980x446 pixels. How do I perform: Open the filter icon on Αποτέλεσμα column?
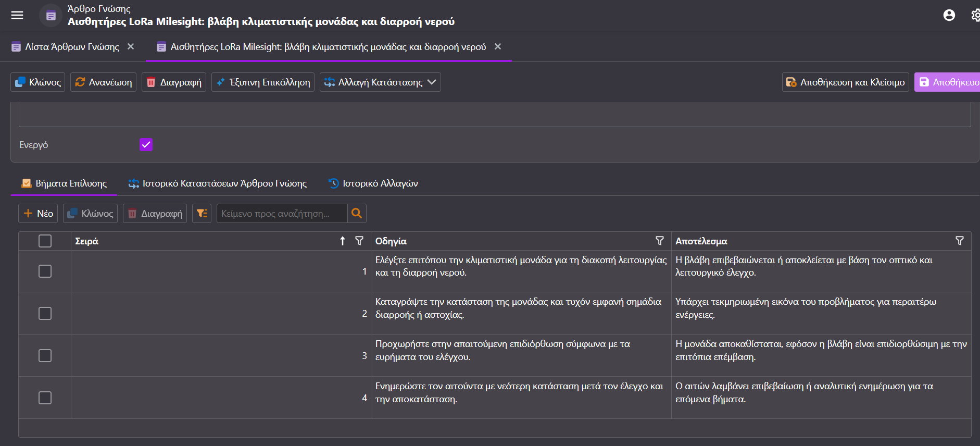960,241
